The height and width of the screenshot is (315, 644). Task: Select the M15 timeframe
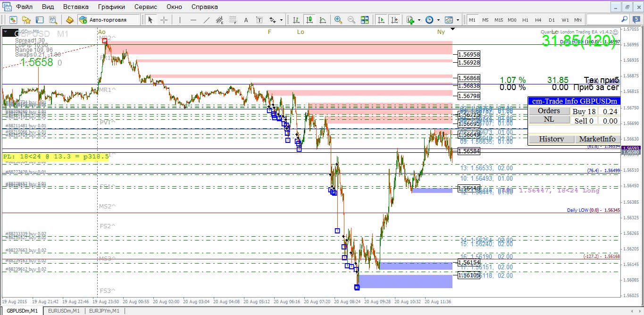click(499, 20)
